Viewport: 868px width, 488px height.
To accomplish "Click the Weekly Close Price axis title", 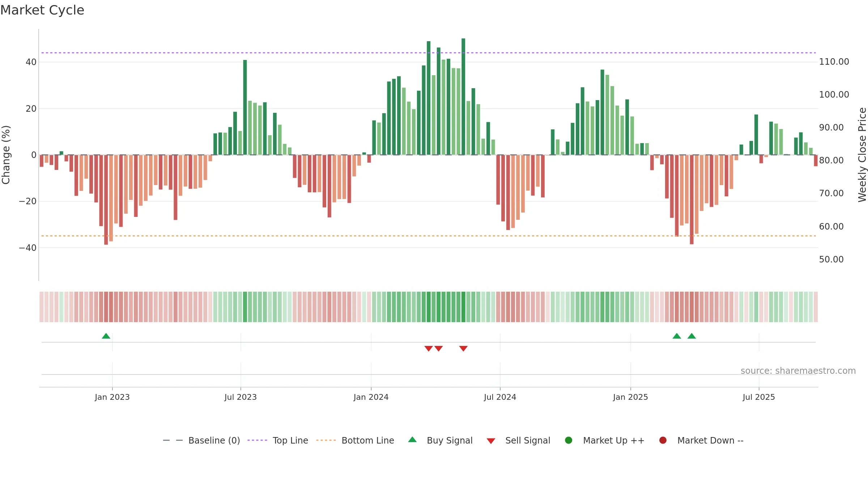I will click(862, 155).
